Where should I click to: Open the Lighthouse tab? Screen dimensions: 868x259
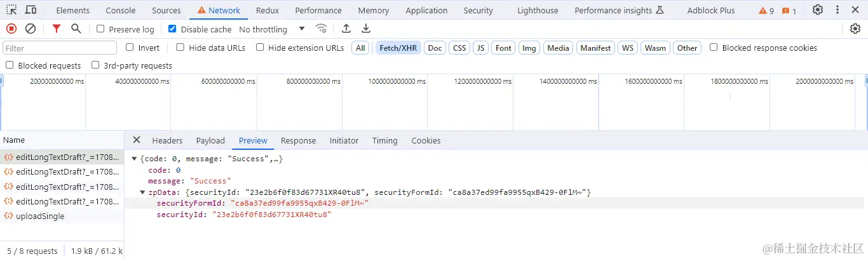coord(538,10)
